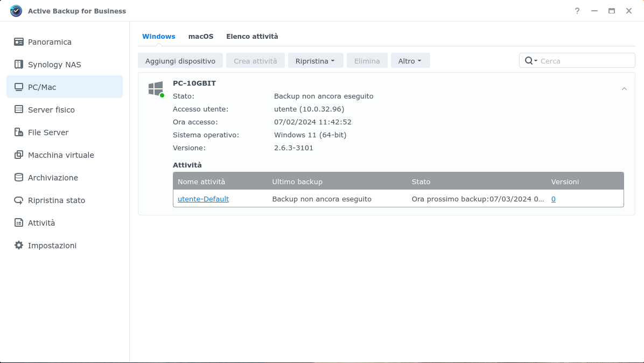The image size is (644, 363).
Task: Click the Ripristina stato icon
Action: click(19, 200)
